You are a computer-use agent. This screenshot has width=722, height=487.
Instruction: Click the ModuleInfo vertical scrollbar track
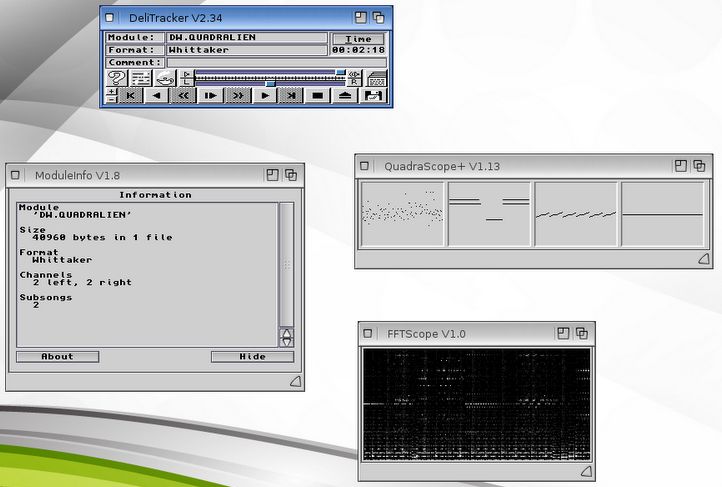coord(286,265)
